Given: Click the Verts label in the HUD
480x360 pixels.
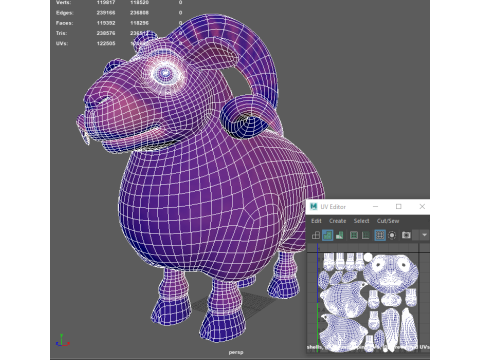Looking at the screenshot, I should 64,2.
